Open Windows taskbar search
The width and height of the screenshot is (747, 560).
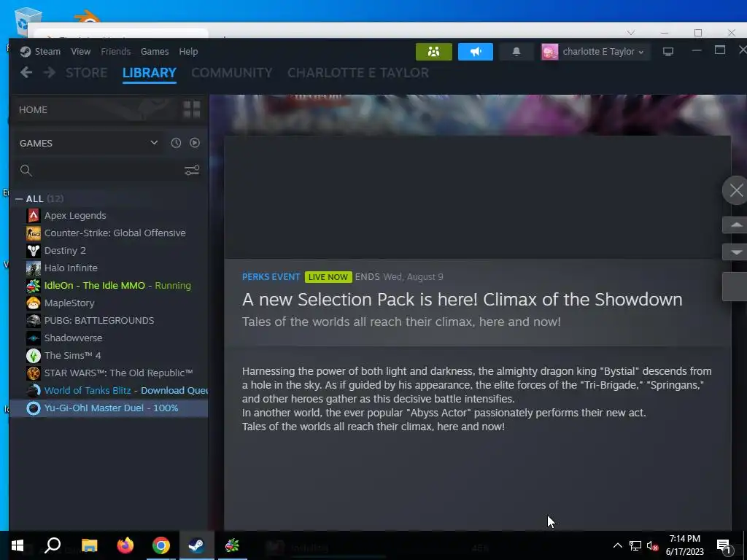click(x=53, y=545)
